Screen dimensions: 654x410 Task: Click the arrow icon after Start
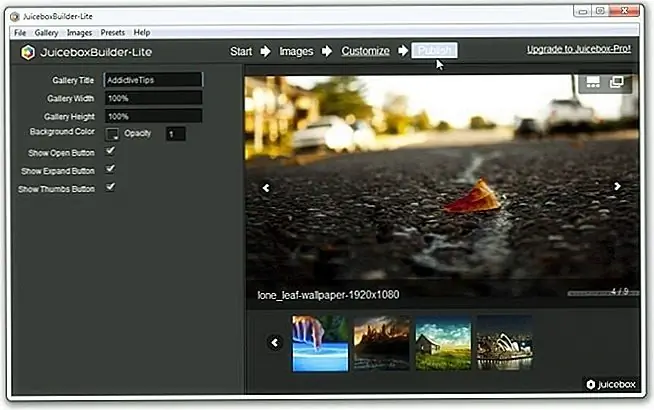265,51
